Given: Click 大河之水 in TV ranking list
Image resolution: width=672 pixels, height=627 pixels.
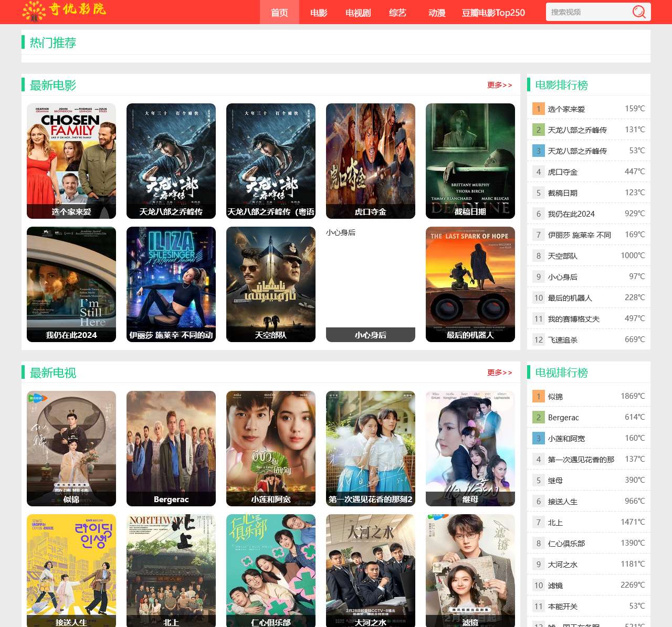Looking at the screenshot, I should pyautogui.click(x=562, y=565).
